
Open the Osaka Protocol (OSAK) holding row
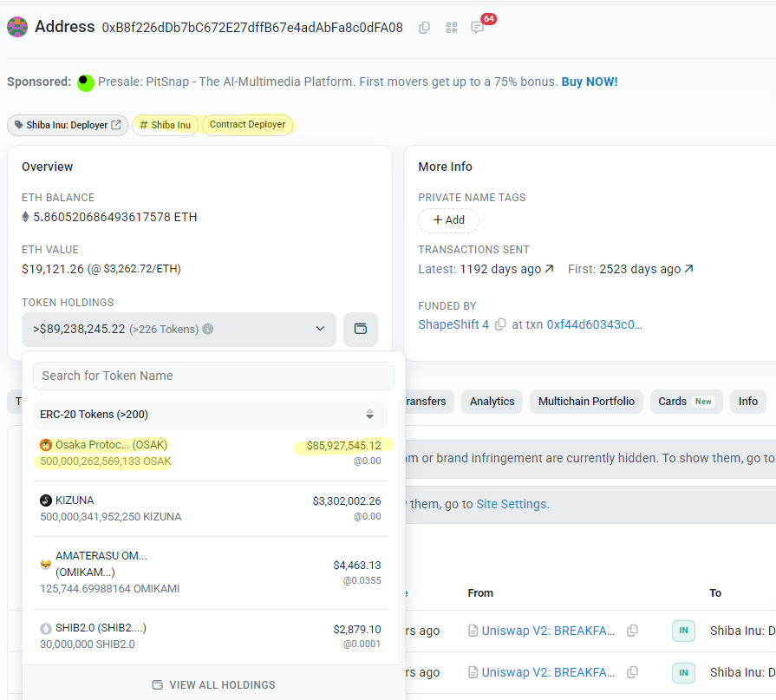pos(211,453)
